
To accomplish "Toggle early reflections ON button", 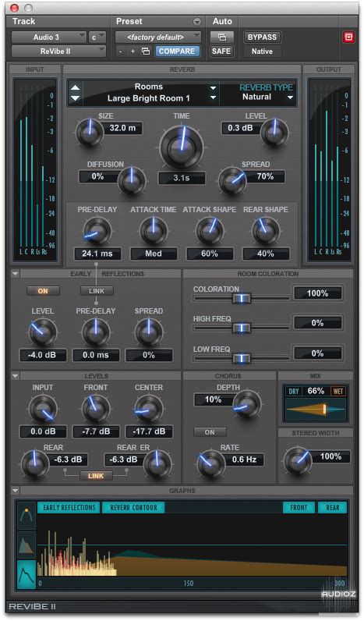I will 43,291.
